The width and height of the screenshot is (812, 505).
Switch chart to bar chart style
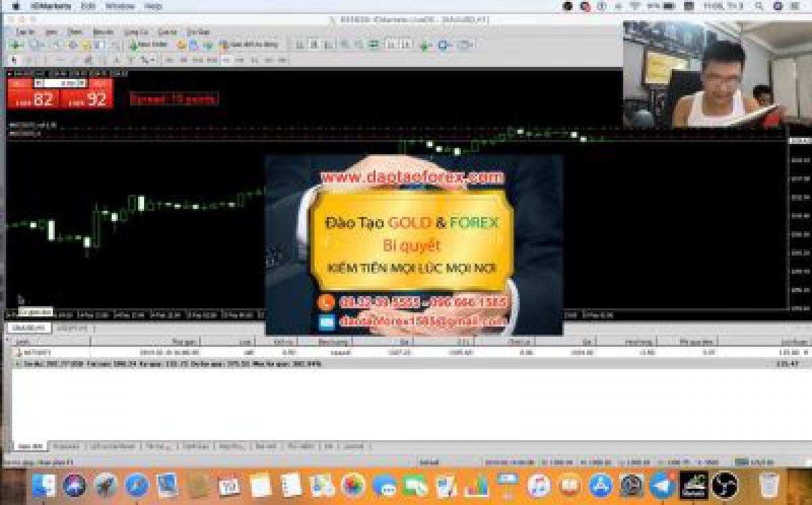(x=300, y=45)
